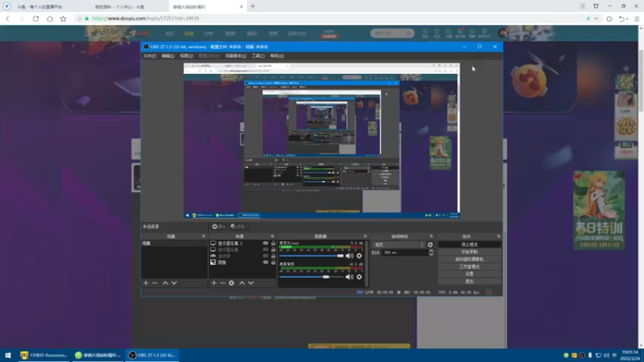Toggle visibility of 游戏源 source
The image size is (644, 362).
coord(266,256)
